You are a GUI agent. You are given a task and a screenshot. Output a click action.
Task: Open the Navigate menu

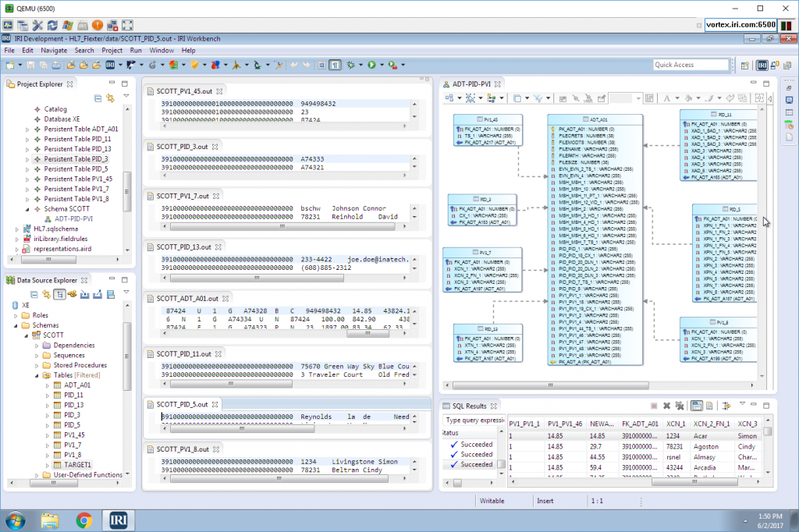pos(55,49)
